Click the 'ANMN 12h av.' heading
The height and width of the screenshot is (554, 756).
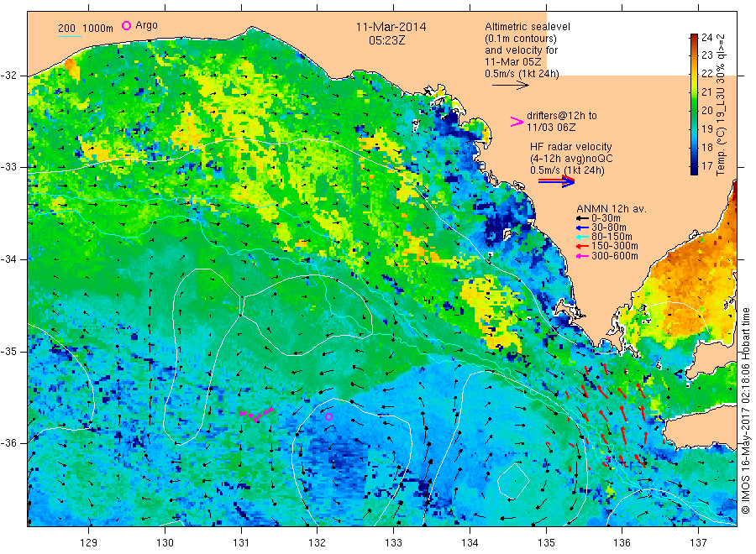(x=612, y=209)
